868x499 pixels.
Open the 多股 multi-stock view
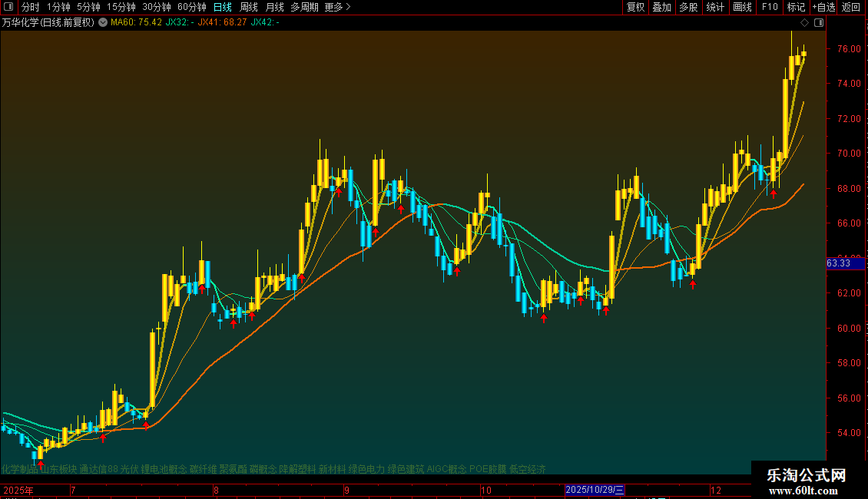coord(689,7)
